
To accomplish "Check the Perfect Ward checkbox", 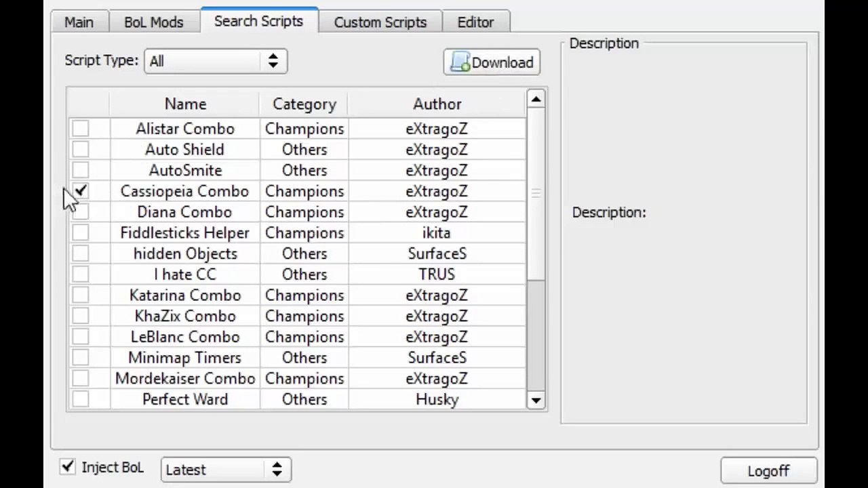I will coord(81,399).
